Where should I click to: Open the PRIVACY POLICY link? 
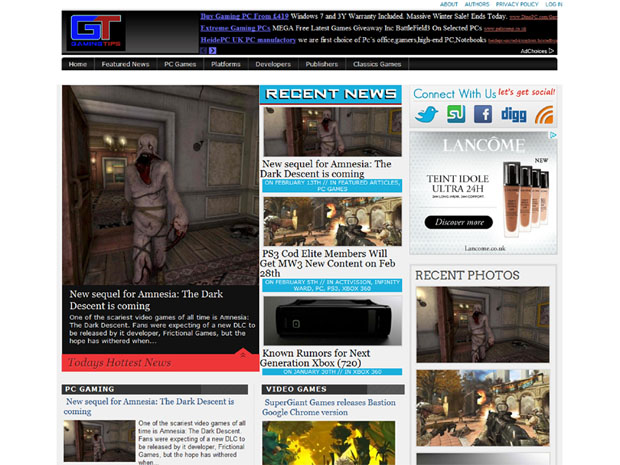click(517, 4)
